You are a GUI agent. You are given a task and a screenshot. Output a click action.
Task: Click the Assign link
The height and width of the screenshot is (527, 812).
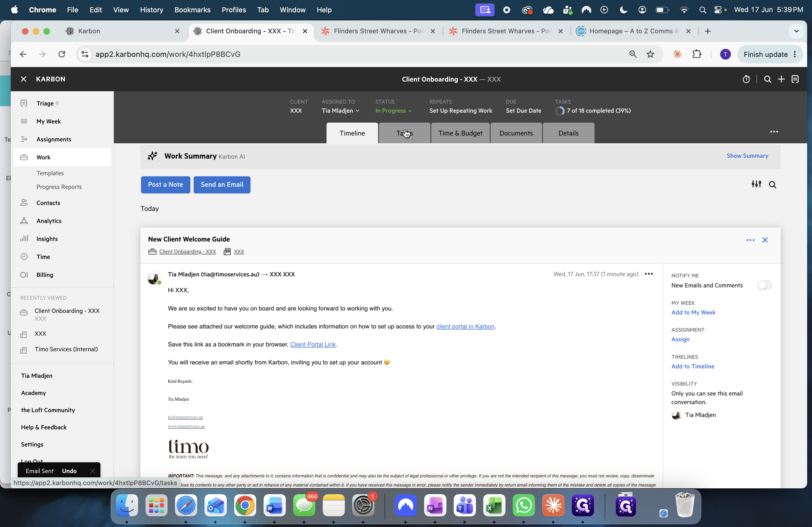point(680,339)
